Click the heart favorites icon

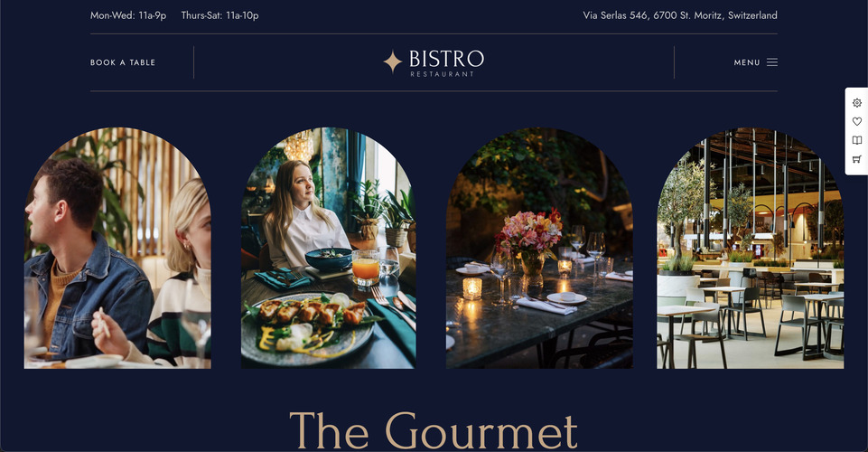coord(856,121)
